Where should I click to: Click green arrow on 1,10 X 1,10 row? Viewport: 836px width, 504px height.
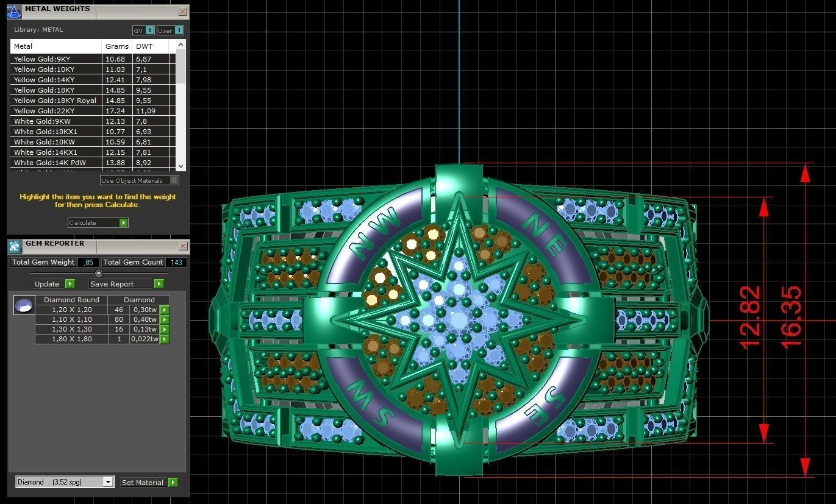pos(164,319)
